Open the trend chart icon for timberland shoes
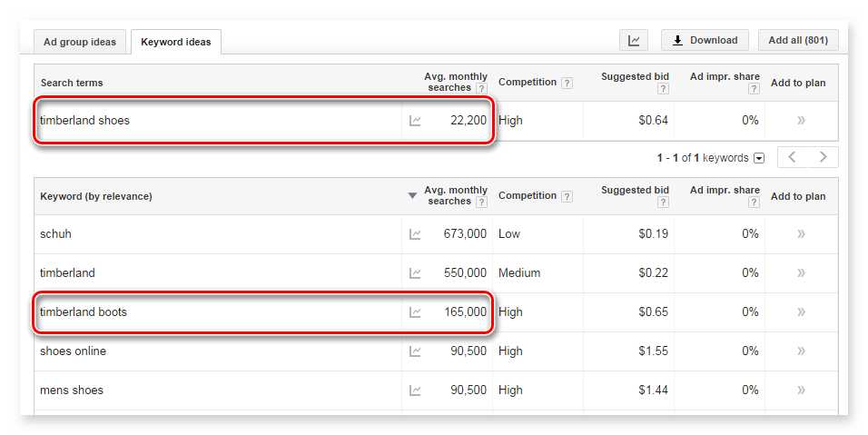 (x=415, y=121)
